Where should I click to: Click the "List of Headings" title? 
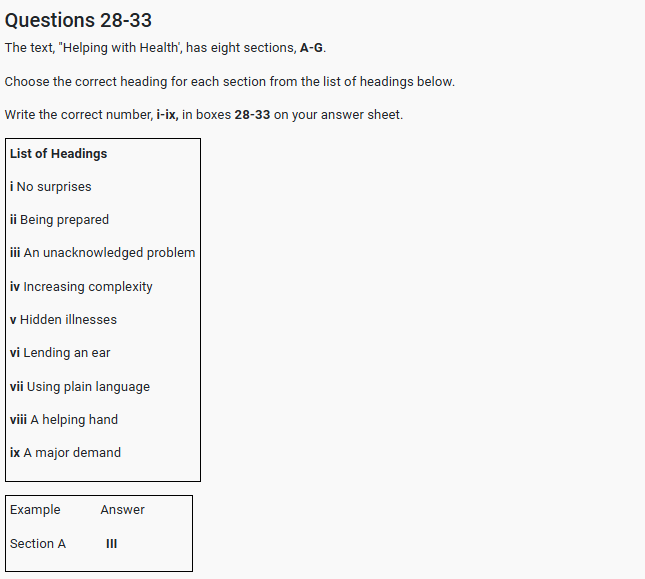tap(58, 154)
